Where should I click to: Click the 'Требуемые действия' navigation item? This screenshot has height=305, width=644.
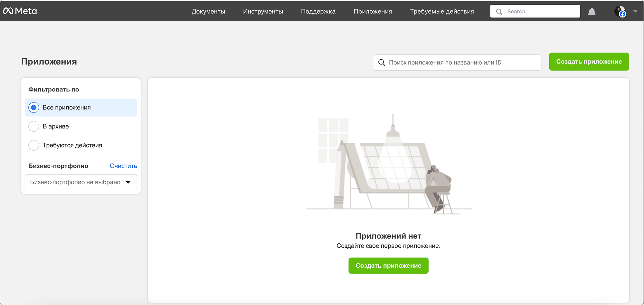441,11
